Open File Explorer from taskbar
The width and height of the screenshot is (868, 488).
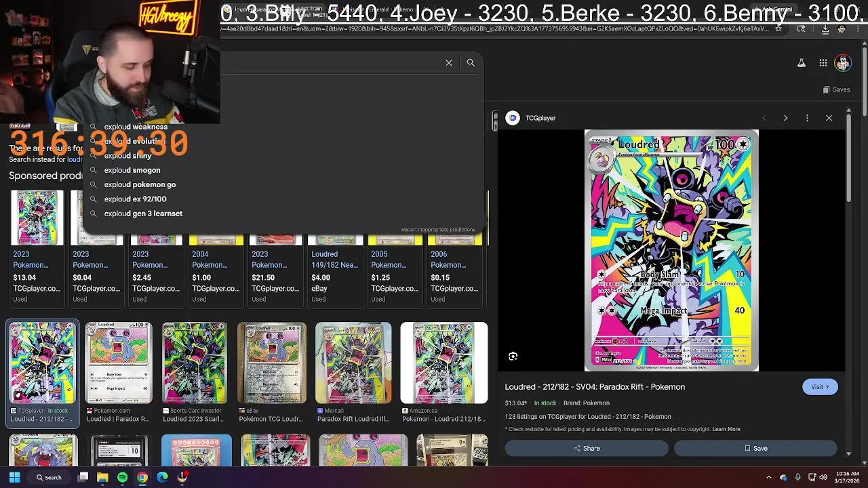[102, 477]
